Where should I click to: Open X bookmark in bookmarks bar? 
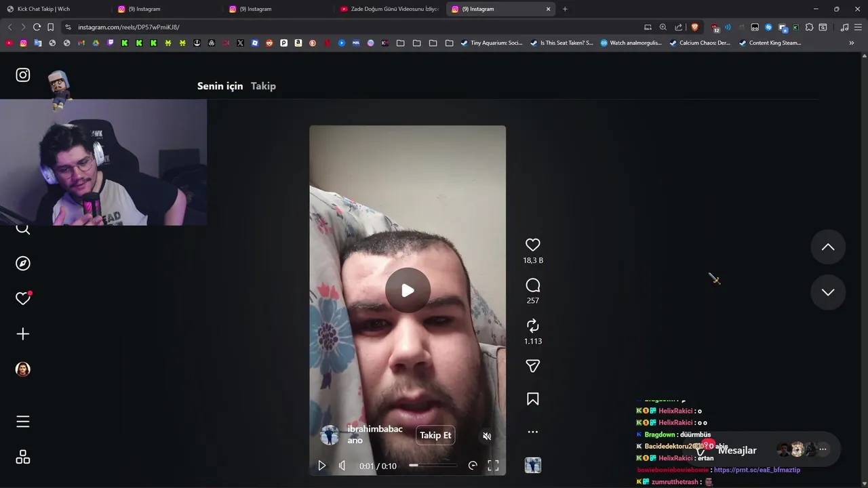pos(240,43)
